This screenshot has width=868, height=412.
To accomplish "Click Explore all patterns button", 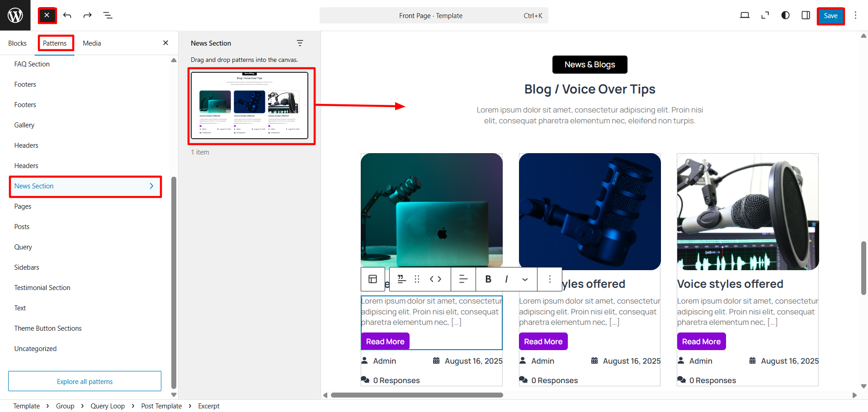I will pos(85,381).
